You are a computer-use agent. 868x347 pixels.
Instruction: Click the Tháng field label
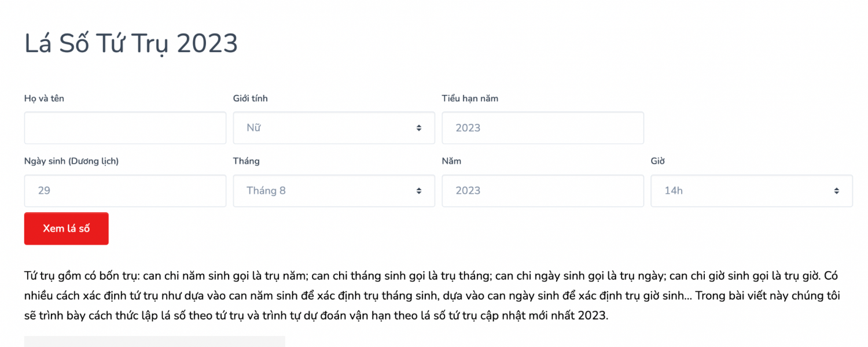click(246, 161)
